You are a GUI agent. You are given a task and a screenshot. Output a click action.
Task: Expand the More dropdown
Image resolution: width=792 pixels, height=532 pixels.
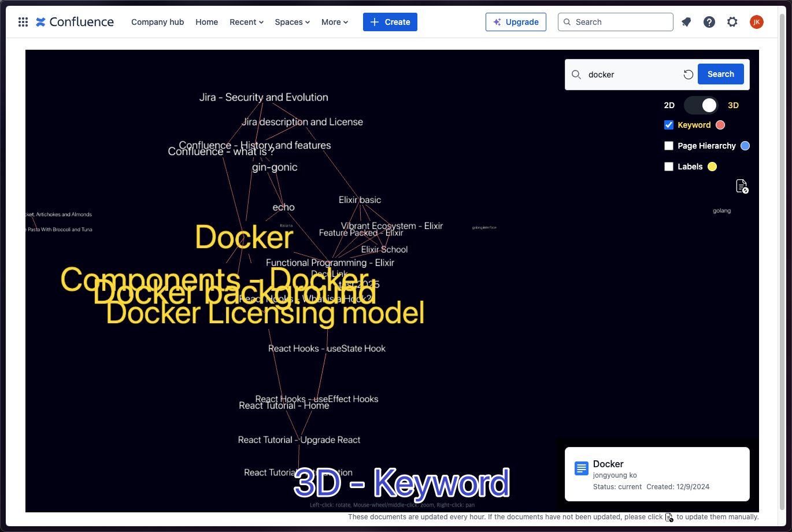coord(335,22)
